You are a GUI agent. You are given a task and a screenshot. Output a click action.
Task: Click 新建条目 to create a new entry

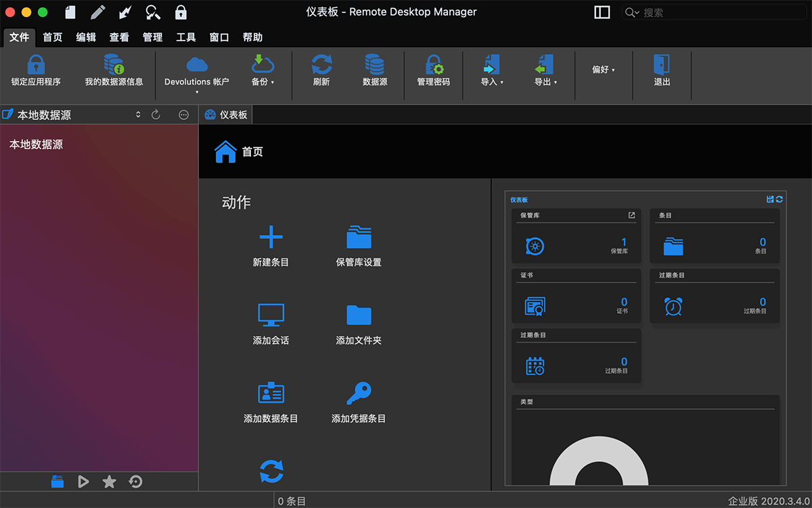coord(271,247)
